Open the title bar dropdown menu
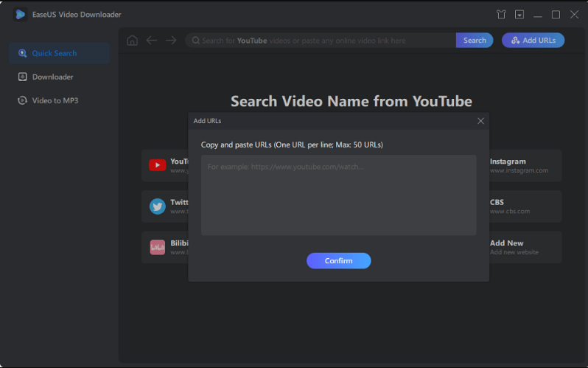The image size is (588, 368). tap(519, 15)
